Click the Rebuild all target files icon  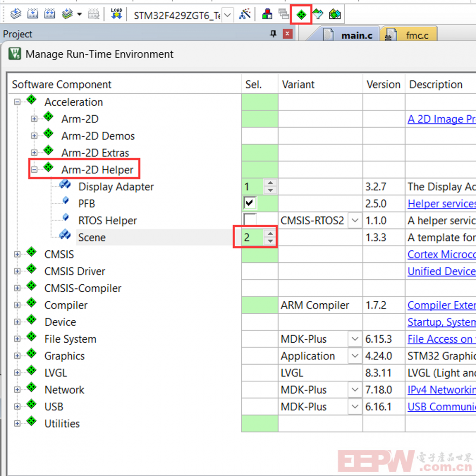pyautogui.click(x=50, y=14)
